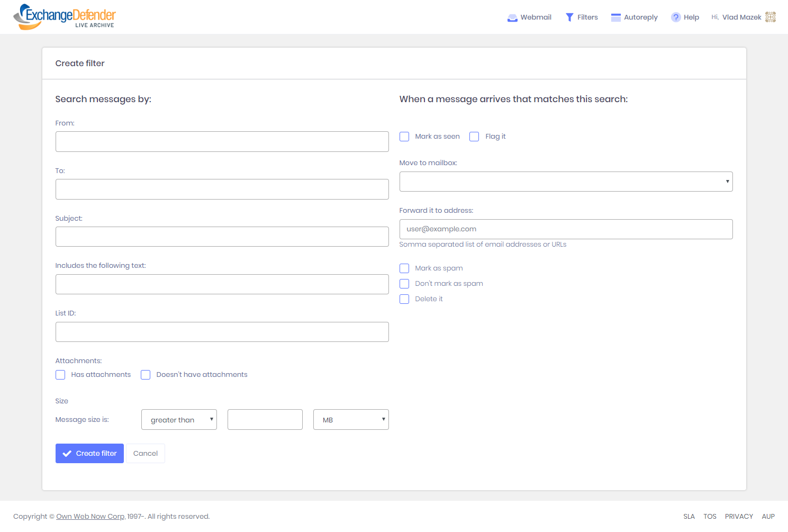
Task: Click the Forward it to address field
Action: tap(566, 229)
